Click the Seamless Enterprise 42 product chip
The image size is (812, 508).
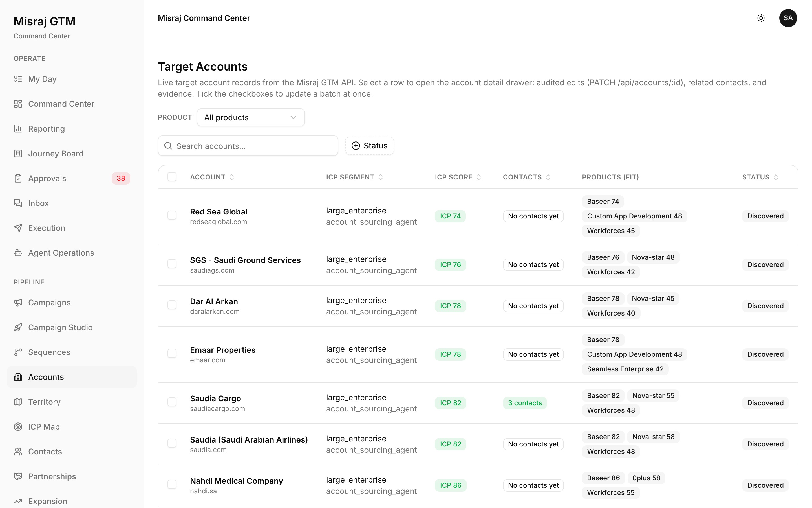pos(625,369)
